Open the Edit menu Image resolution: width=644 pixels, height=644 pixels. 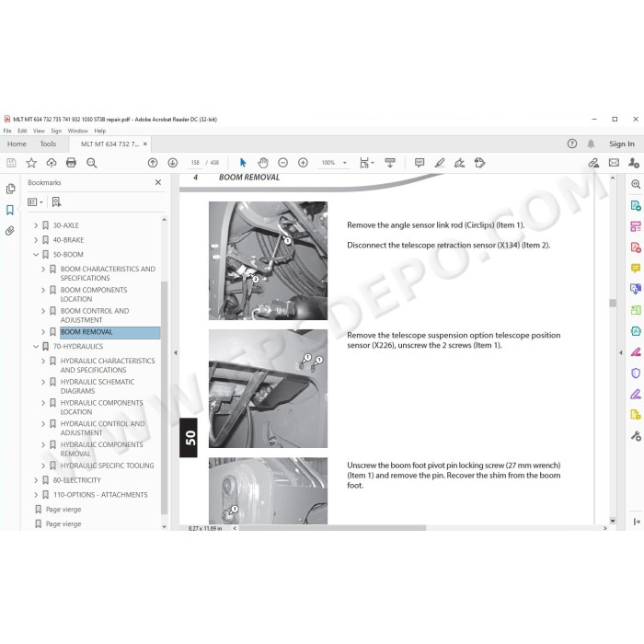pyautogui.click(x=22, y=131)
